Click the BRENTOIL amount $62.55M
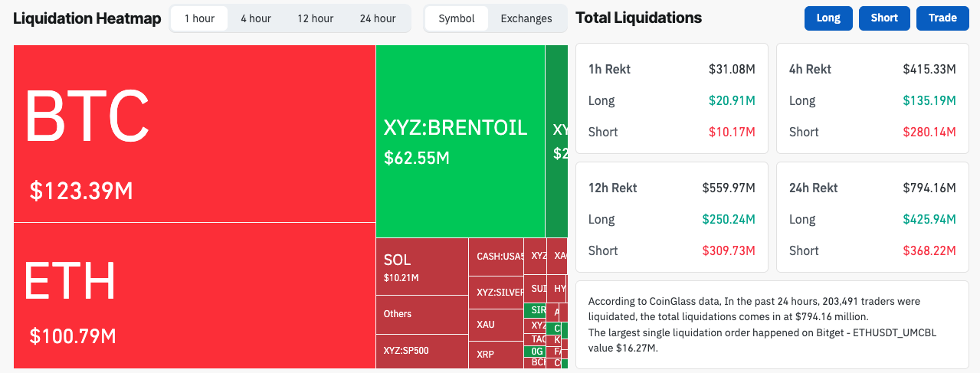 point(417,159)
